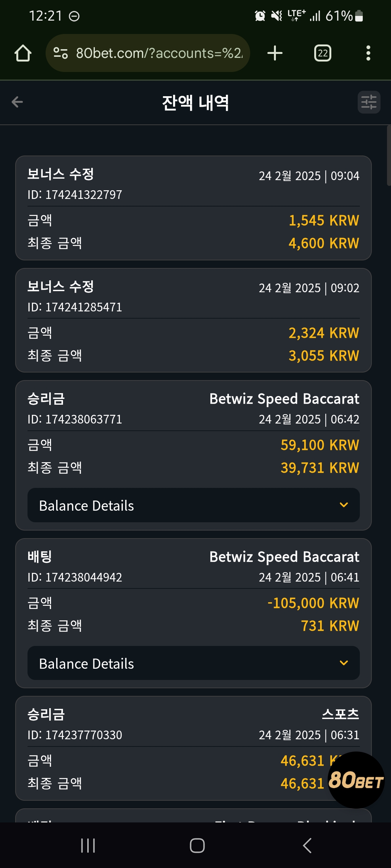The width and height of the screenshot is (391, 868).
Task: Click the chevron in the 06:42 Balance Details
Action: pyautogui.click(x=344, y=505)
